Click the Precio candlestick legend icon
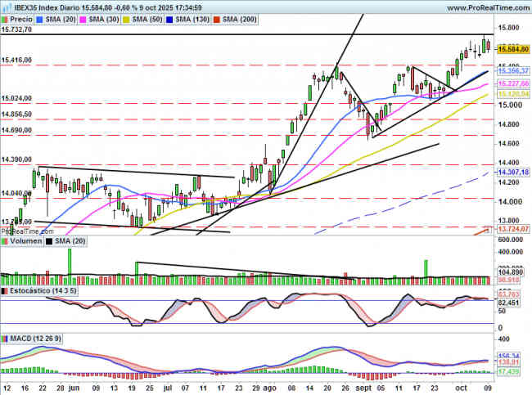Screen dimensions: 532x395 pyautogui.click(x=7, y=18)
